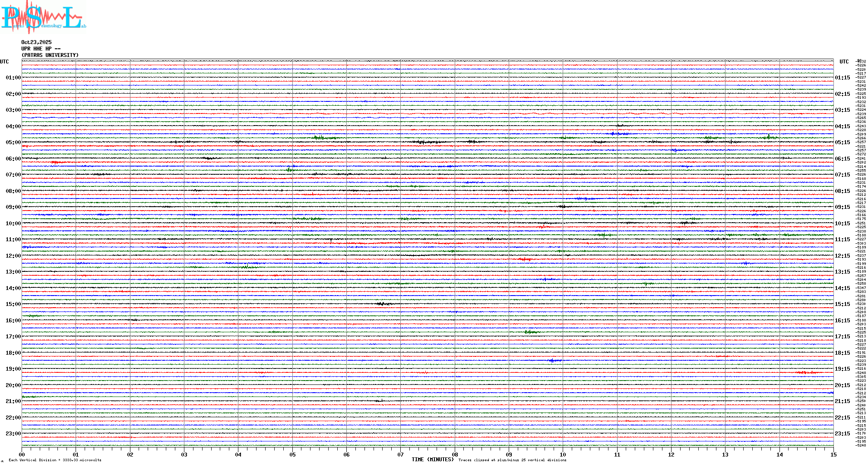The width and height of the screenshot is (868, 466).
Task: Click the right UTC axis label
Action: [844, 62]
